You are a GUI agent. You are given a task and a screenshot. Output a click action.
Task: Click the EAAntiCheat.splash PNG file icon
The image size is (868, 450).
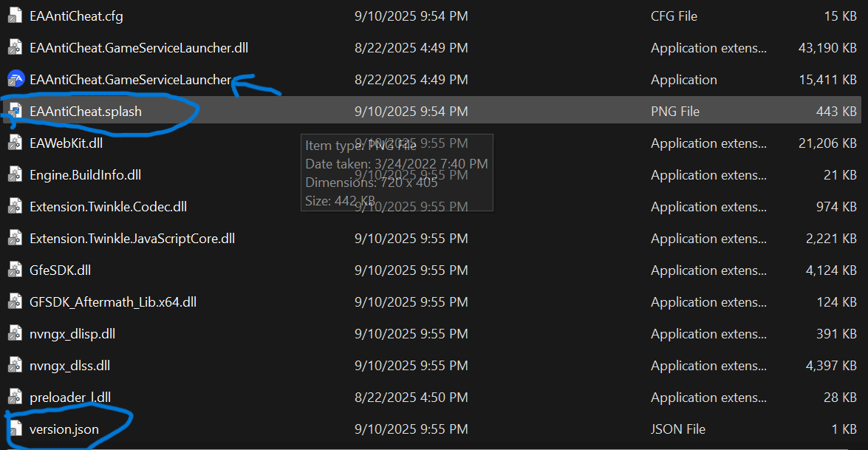pyautogui.click(x=16, y=112)
